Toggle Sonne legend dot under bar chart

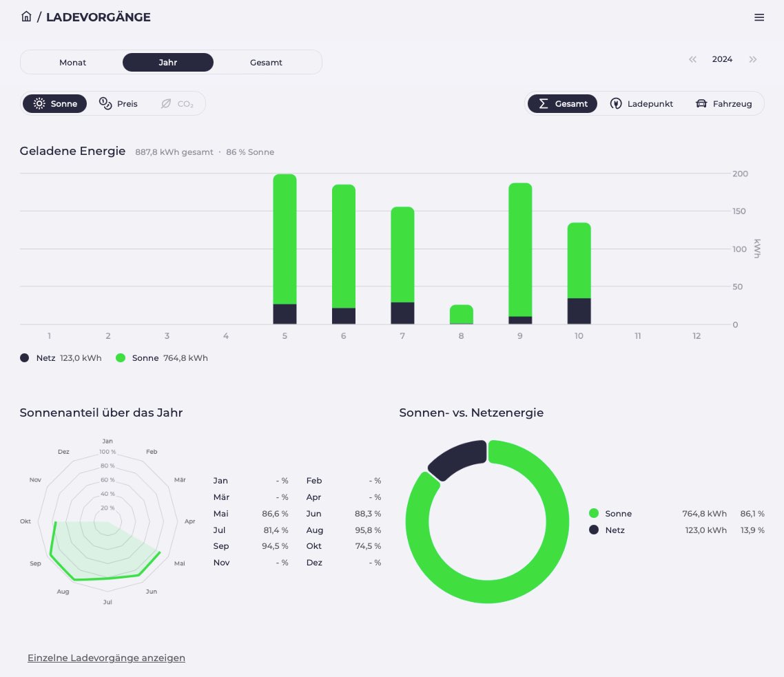pos(121,358)
